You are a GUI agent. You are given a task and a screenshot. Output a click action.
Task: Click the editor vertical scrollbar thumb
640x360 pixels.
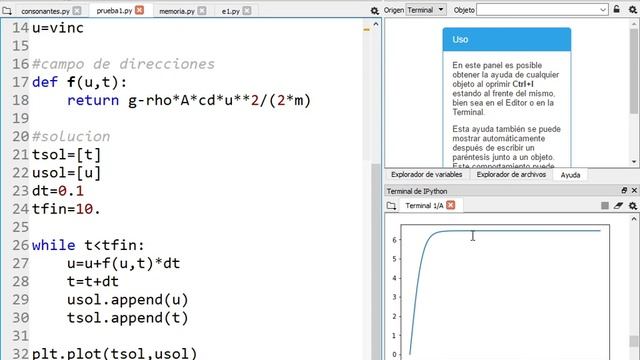pyautogui.click(x=376, y=261)
